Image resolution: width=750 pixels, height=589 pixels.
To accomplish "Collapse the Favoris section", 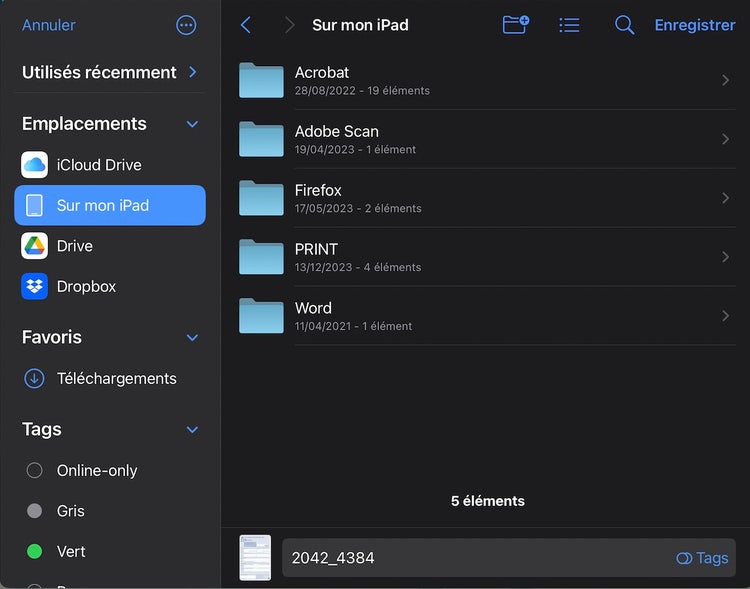I will click(x=192, y=337).
